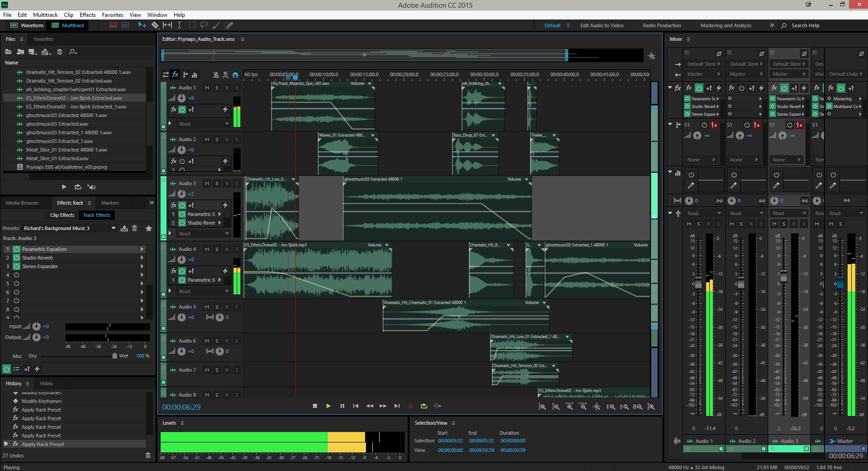868x471 pixels.
Task: Open the Presets dropdown Richard's Background Music 3
Action: [x=69, y=228]
